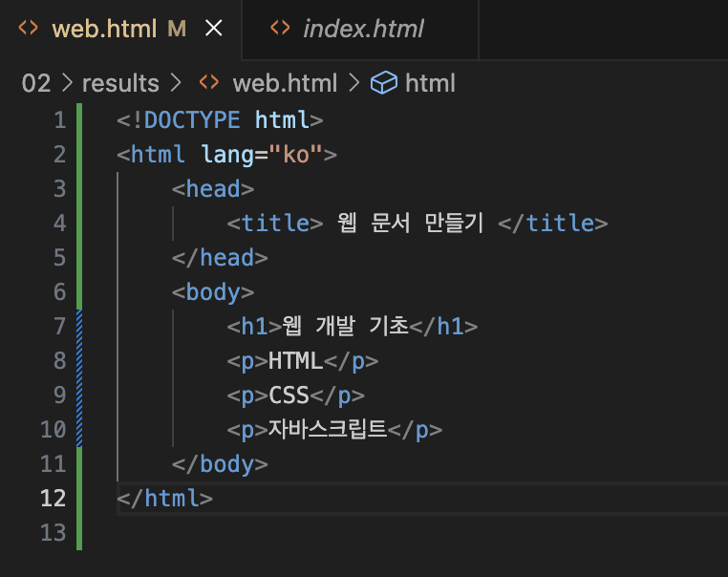The height and width of the screenshot is (577, 728).
Task: Click the closing </head> tag
Action: [x=220, y=258]
